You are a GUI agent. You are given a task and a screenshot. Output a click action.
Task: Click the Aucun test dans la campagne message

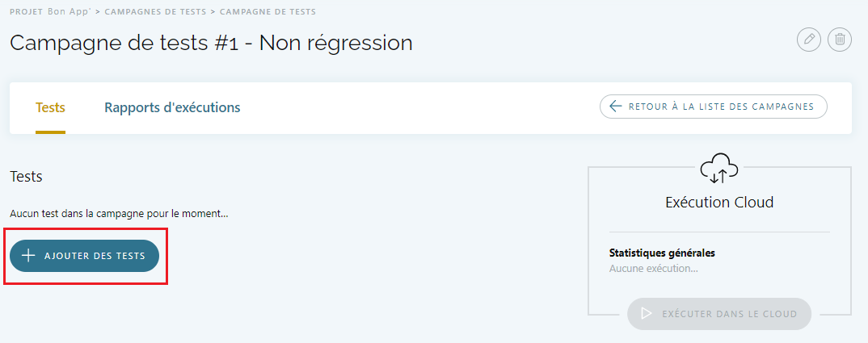[x=119, y=214]
